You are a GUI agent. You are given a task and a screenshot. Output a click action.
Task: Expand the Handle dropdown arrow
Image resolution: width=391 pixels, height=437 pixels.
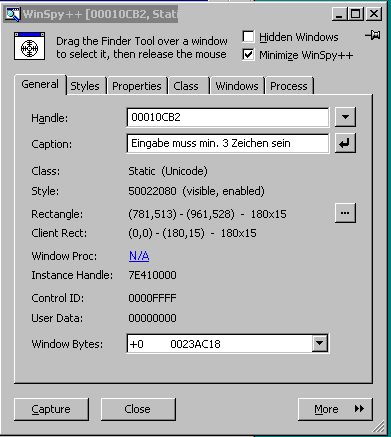coord(345,117)
